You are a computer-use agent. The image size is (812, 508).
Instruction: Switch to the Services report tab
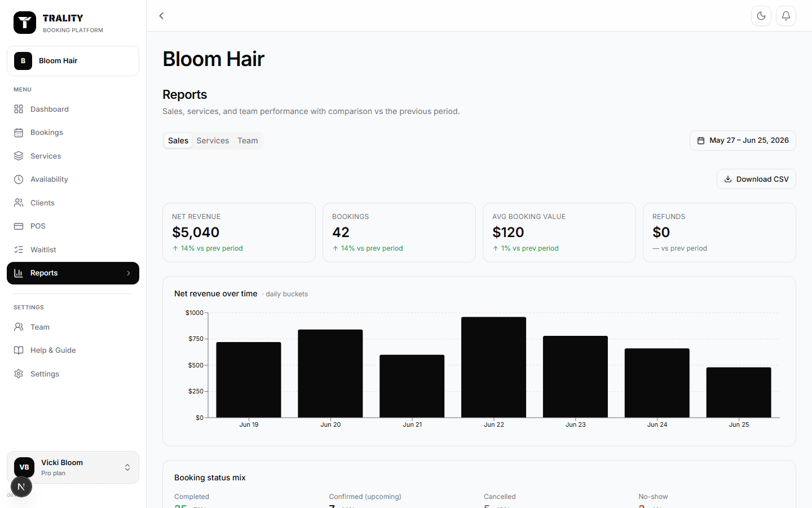coord(213,141)
